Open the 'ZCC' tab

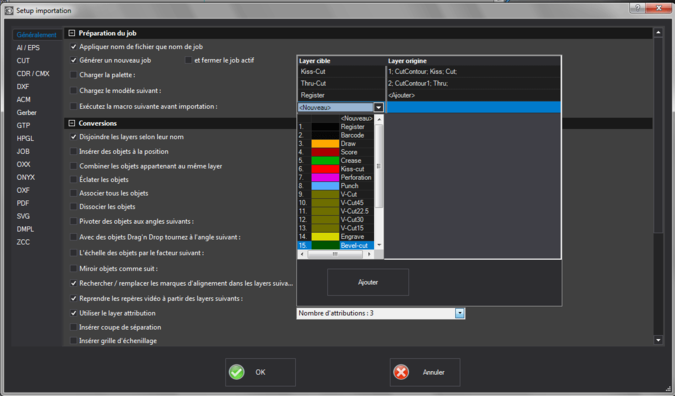[23, 242]
